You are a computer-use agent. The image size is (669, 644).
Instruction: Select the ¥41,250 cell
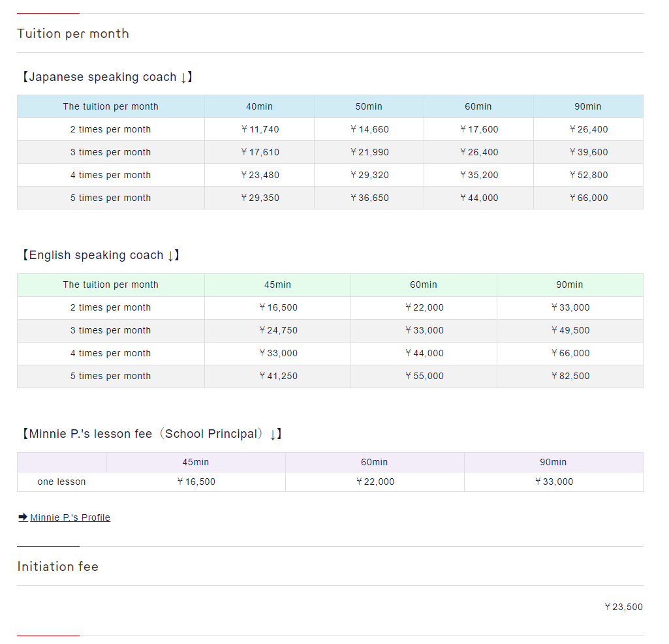tap(278, 376)
